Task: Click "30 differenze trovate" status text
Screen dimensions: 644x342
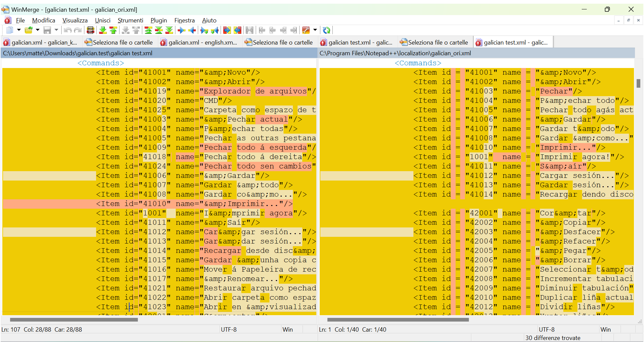Action: (553, 338)
